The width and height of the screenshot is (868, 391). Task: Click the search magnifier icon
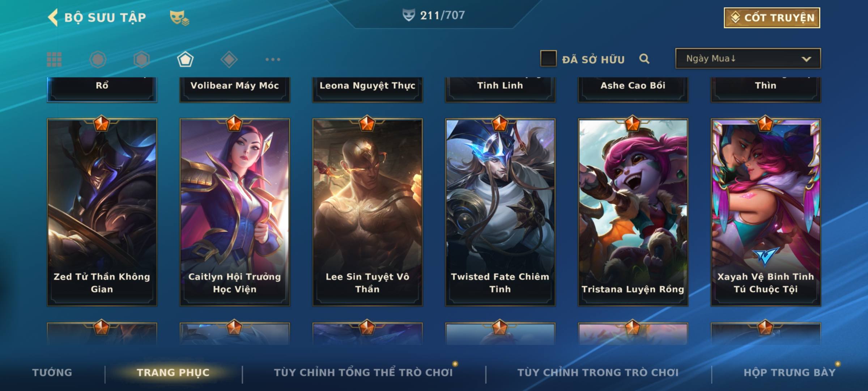click(644, 59)
